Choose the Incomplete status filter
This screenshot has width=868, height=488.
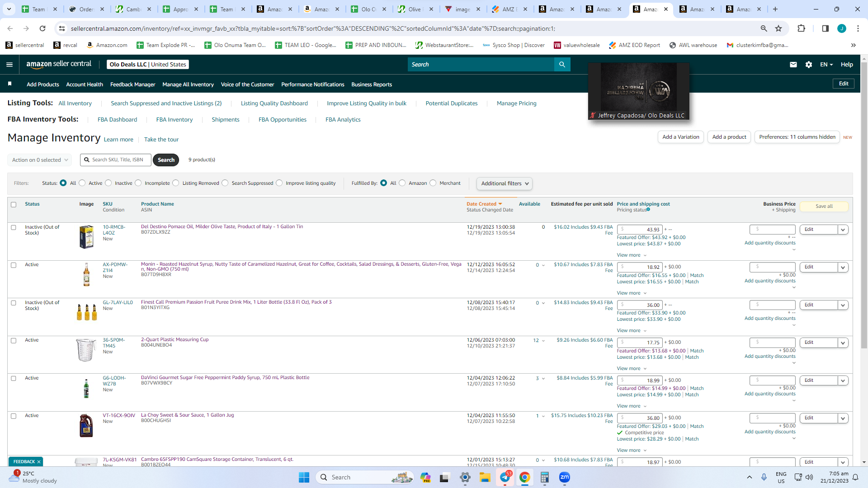(138, 183)
